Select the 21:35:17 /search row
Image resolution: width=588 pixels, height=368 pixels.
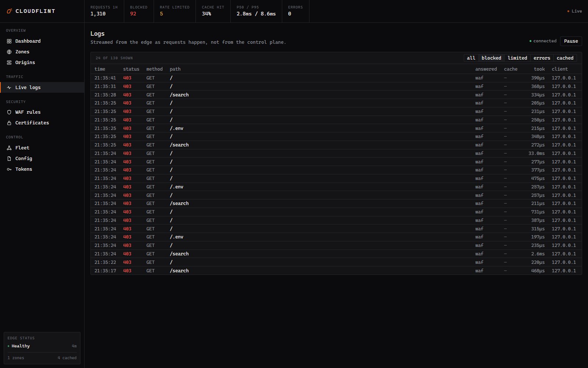pyautogui.click(x=336, y=271)
